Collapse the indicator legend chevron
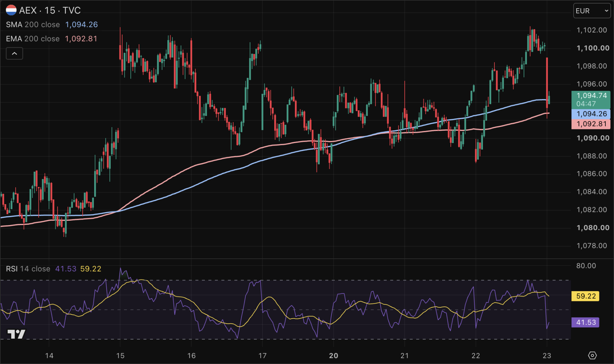This screenshot has height=364, width=614. tap(14, 53)
